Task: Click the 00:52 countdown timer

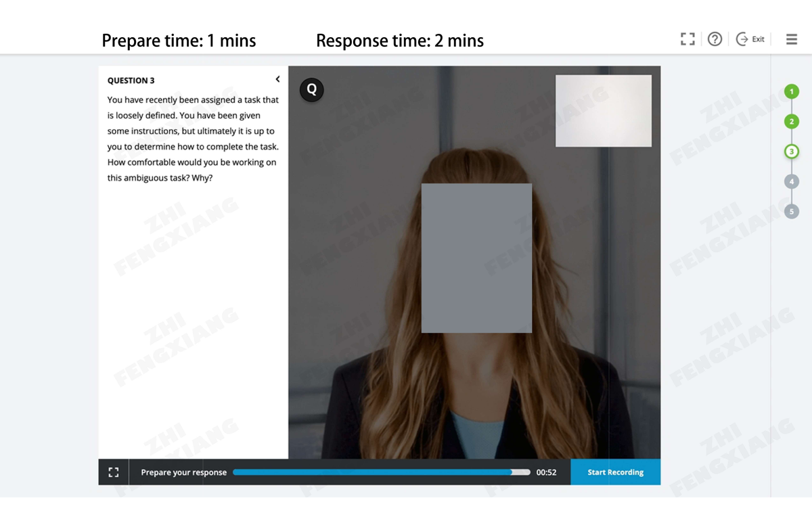Action: coord(546,472)
